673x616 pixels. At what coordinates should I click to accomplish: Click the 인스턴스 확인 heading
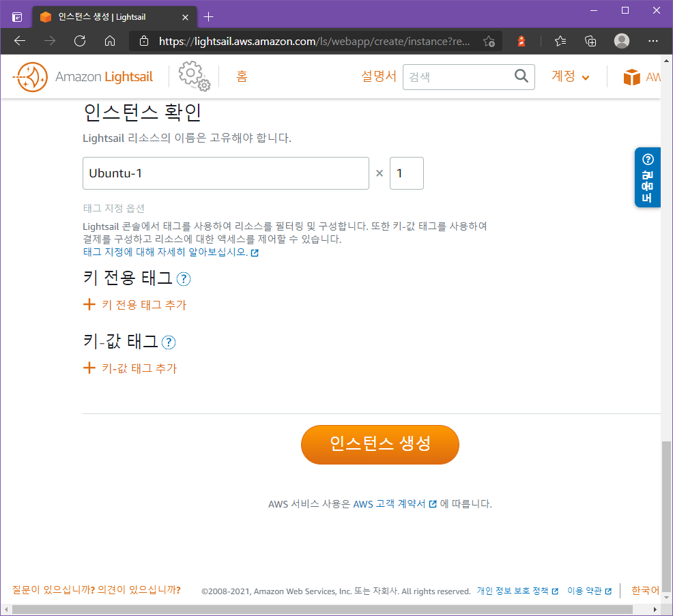pos(143,113)
